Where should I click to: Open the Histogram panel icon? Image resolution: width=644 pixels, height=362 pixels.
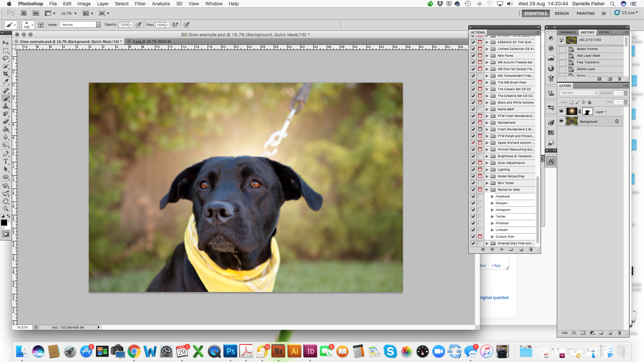point(551,58)
